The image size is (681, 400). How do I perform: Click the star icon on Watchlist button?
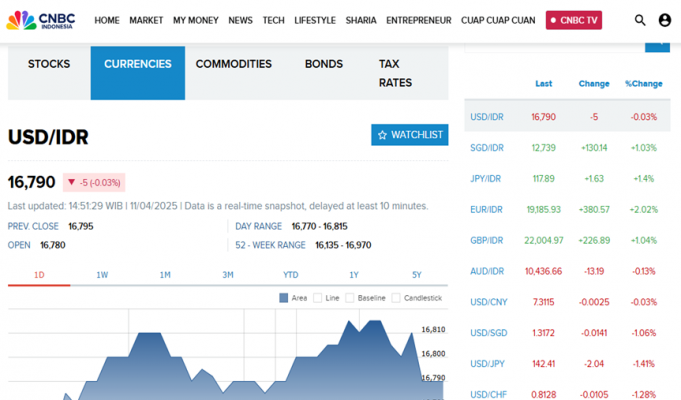coord(382,135)
